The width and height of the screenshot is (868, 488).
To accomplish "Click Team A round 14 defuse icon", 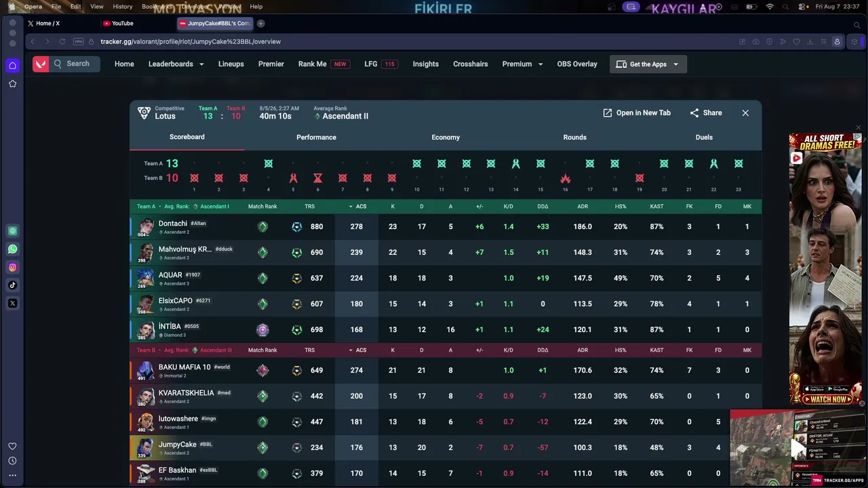I will [515, 163].
